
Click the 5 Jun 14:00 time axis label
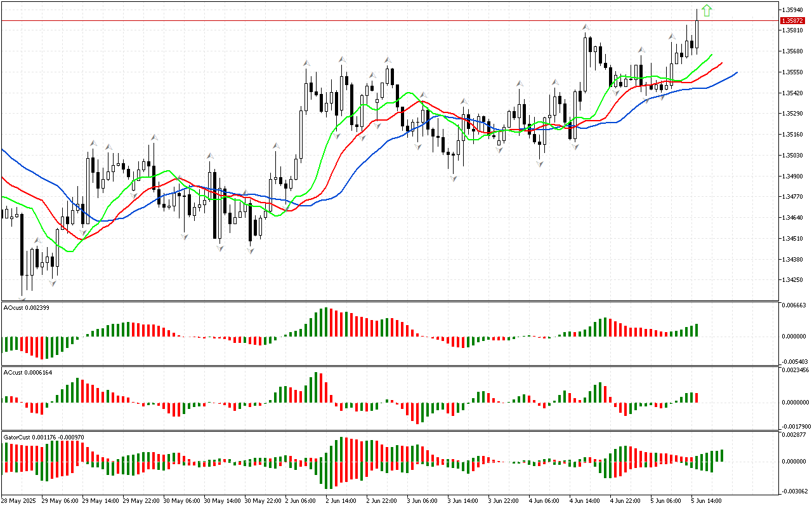pos(707,500)
